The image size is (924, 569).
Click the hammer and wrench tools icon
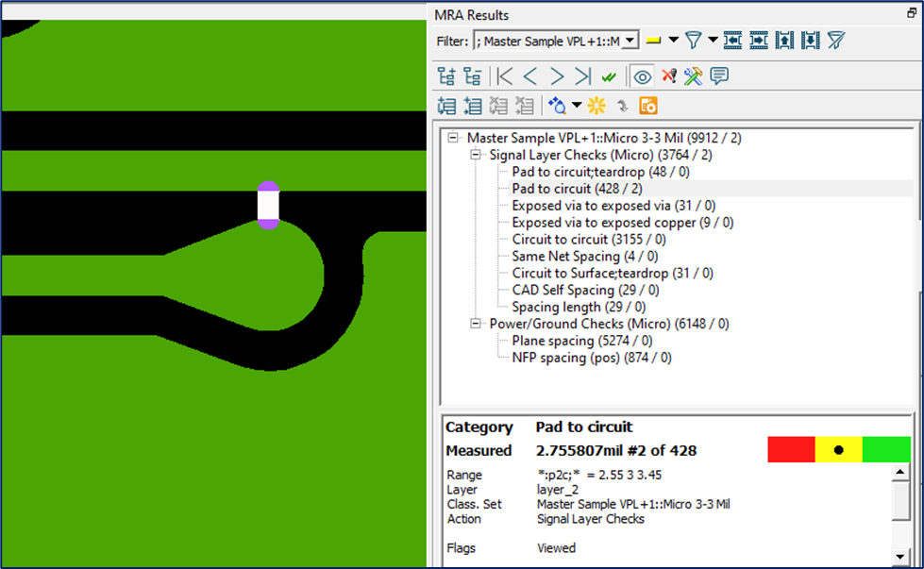[x=694, y=76]
